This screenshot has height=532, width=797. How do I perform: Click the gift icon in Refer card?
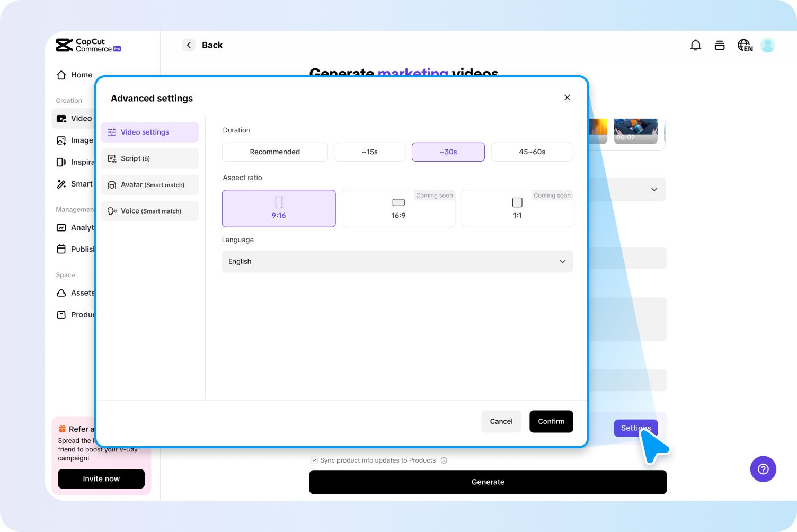pyautogui.click(x=62, y=429)
